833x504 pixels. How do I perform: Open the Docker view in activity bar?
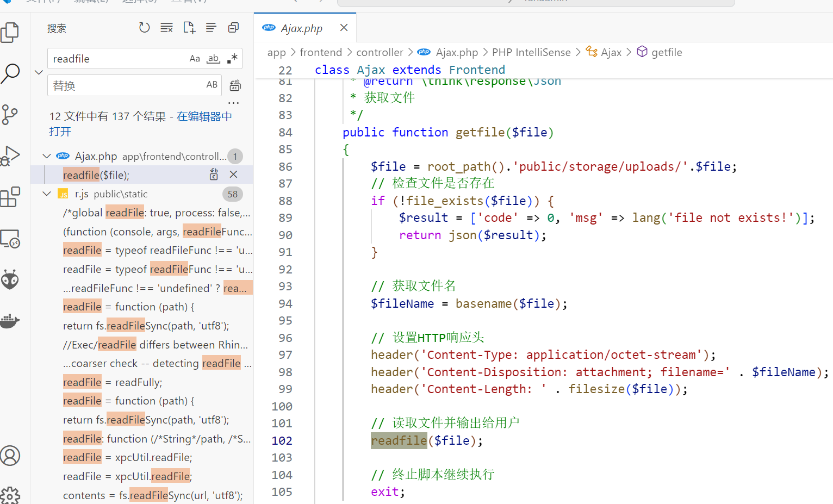(x=10, y=321)
